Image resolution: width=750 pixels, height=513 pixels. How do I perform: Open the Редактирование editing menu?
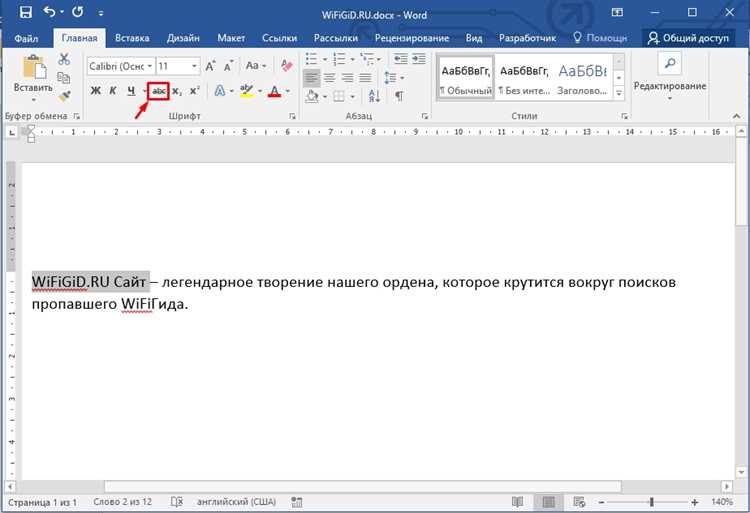pyautogui.click(x=670, y=76)
